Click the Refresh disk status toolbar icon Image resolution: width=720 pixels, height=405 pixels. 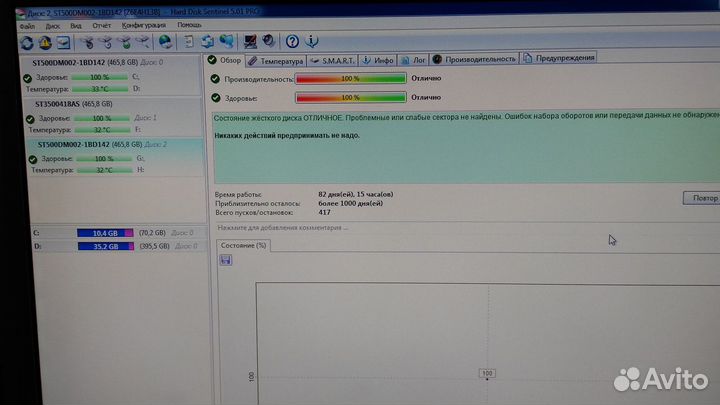(x=27, y=43)
